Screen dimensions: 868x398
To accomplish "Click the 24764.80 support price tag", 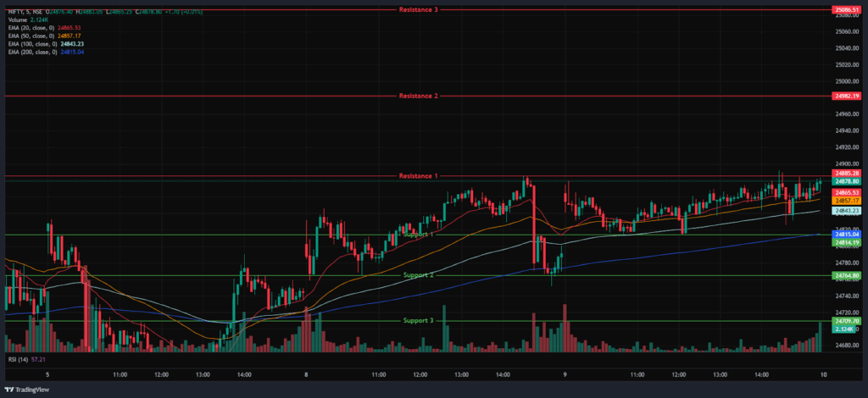I will point(847,276).
